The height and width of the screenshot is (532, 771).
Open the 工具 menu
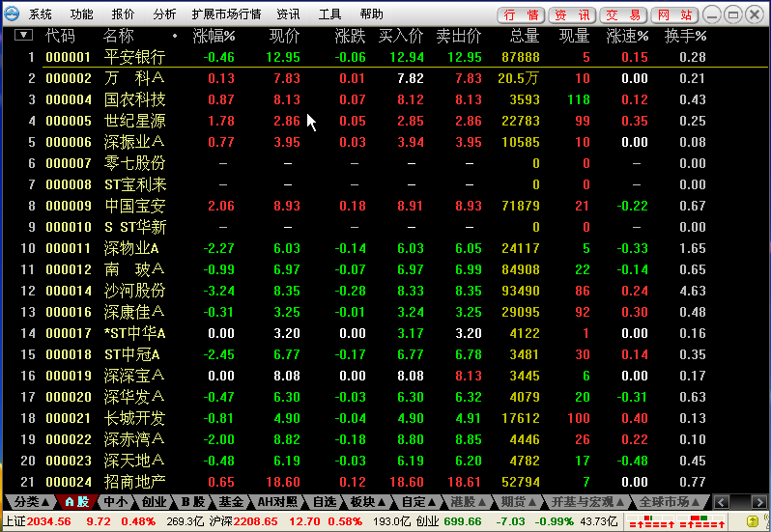(329, 14)
